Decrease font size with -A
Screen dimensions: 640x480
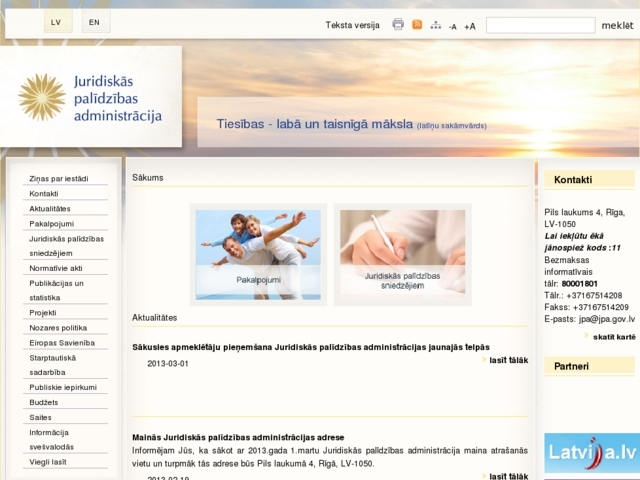(452, 27)
